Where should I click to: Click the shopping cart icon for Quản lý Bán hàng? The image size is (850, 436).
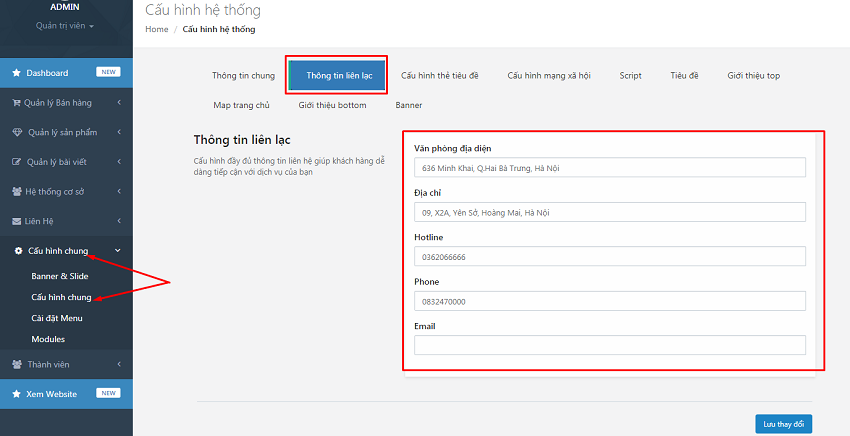pos(16,102)
